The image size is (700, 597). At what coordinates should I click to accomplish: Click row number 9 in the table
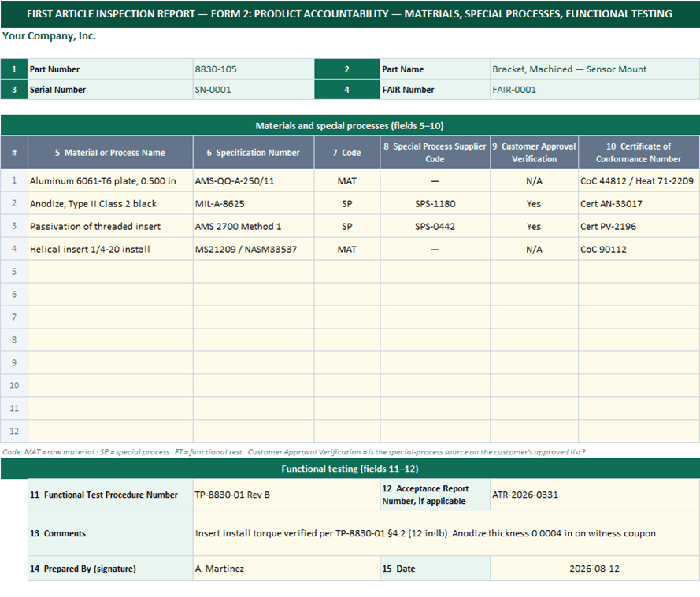pyautogui.click(x=14, y=363)
